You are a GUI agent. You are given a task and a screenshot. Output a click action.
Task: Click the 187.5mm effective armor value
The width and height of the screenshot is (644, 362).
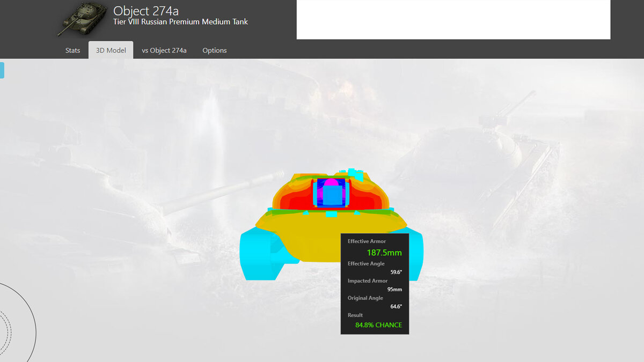coord(384,253)
